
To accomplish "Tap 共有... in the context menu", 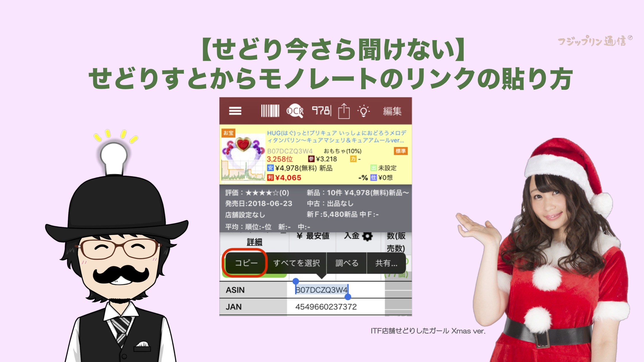I will [386, 263].
